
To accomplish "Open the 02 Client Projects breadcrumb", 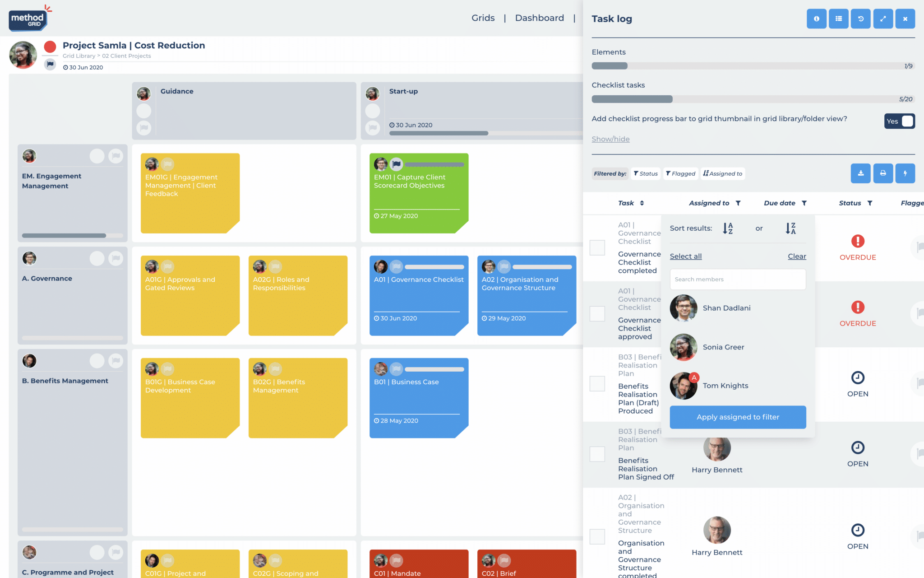I will click(126, 56).
